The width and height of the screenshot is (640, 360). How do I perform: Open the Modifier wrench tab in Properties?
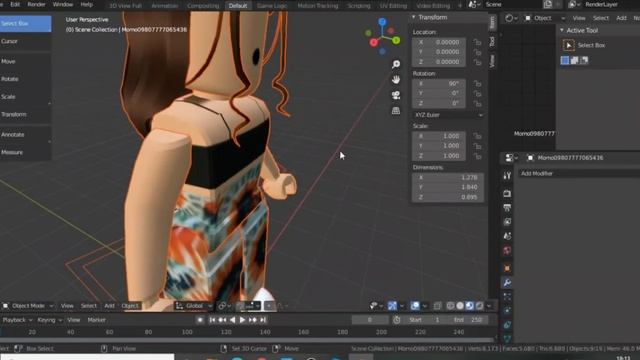pyautogui.click(x=507, y=282)
